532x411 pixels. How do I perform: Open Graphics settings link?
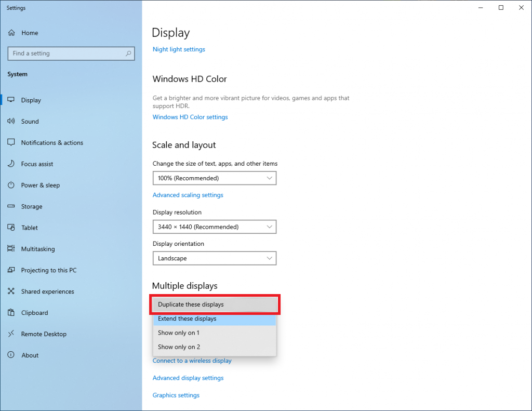pos(176,395)
